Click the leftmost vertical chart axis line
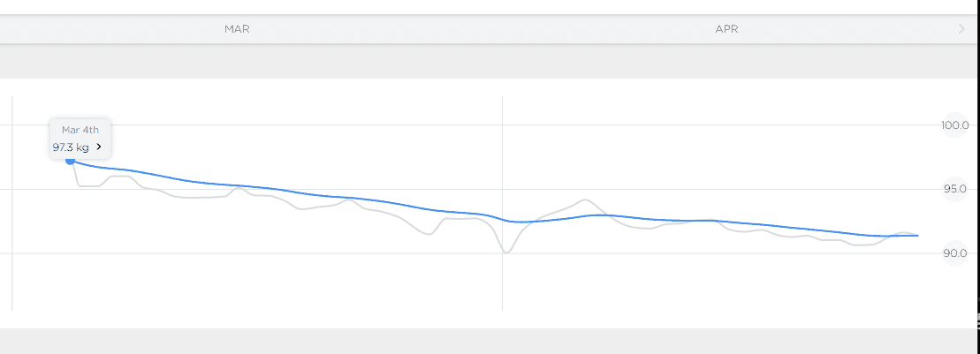Screen dimensions: 980x354 click(12, 203)
